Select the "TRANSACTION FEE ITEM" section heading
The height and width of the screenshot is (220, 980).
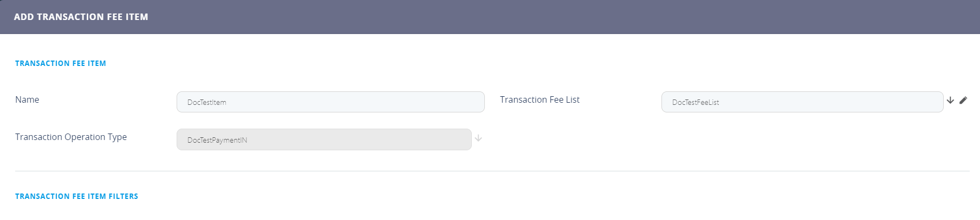coord(61,64)
